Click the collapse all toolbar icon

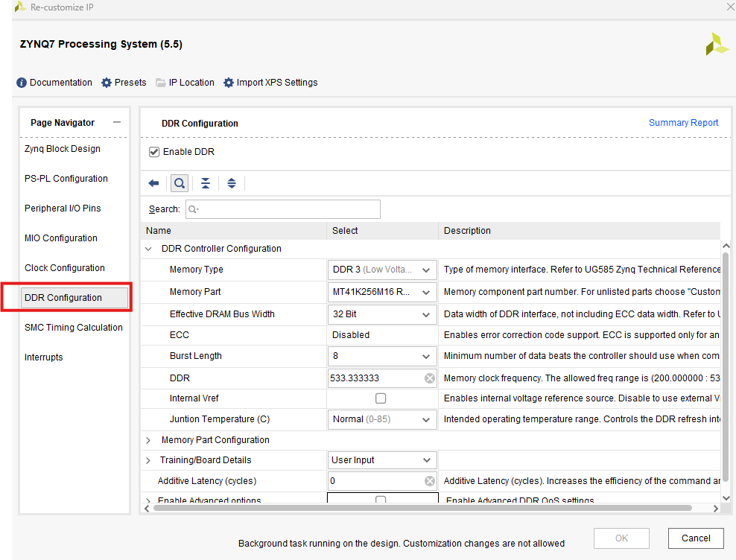coord(206,183)
